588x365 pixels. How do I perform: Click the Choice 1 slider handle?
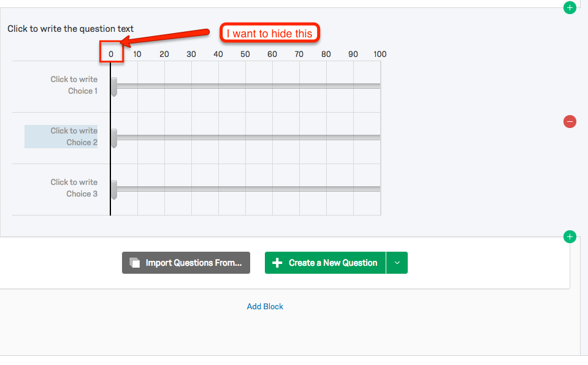point(114,86)
